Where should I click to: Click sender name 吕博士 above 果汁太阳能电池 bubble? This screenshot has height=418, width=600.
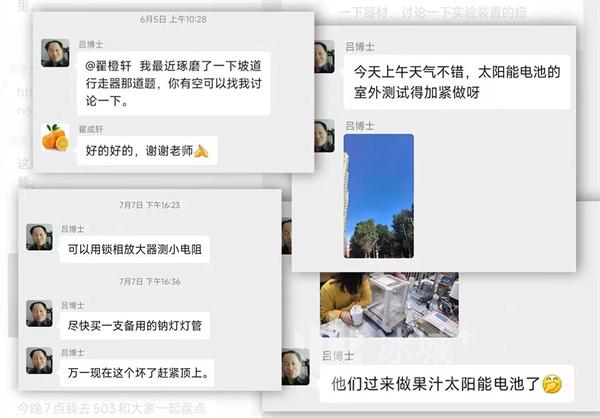coord(338,356)
